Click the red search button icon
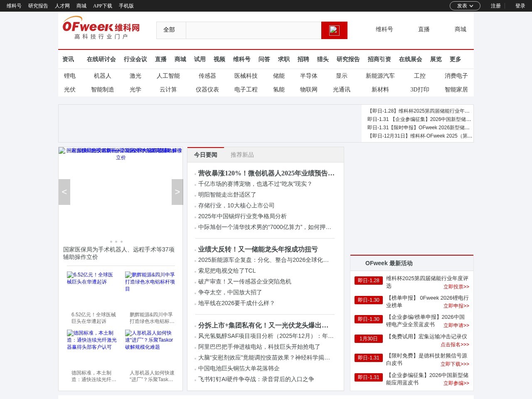Image resolution: width=532 pixels, height=399 pixels. point(334,30)
